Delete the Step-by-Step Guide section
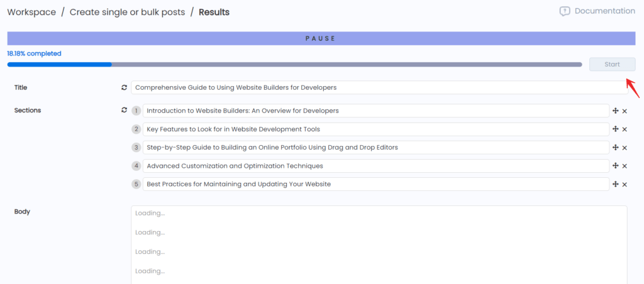 (x=625, y=148)
